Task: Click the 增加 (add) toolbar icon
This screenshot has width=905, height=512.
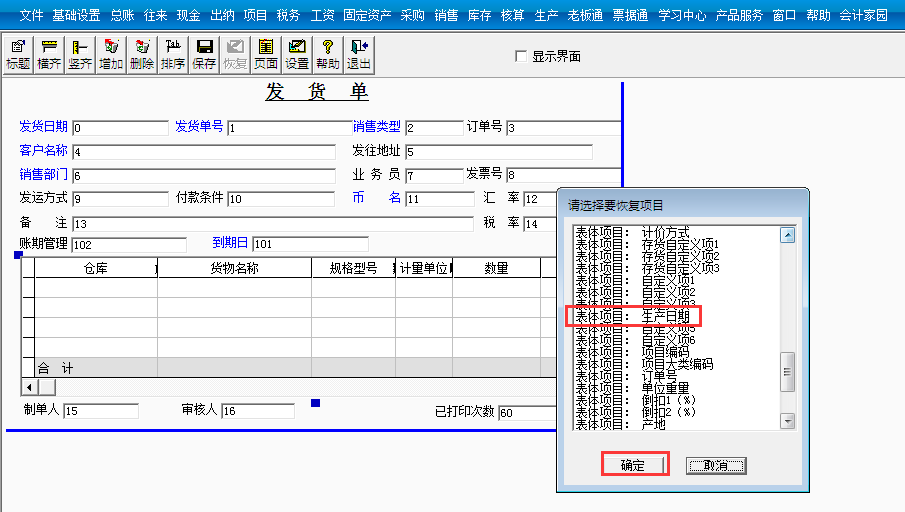Action: coord(111,54)
